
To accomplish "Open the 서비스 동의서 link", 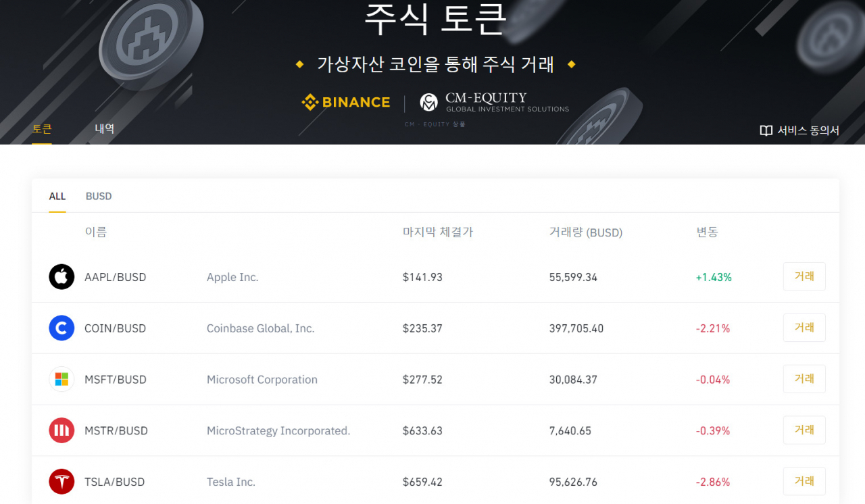I will (808, 131).
